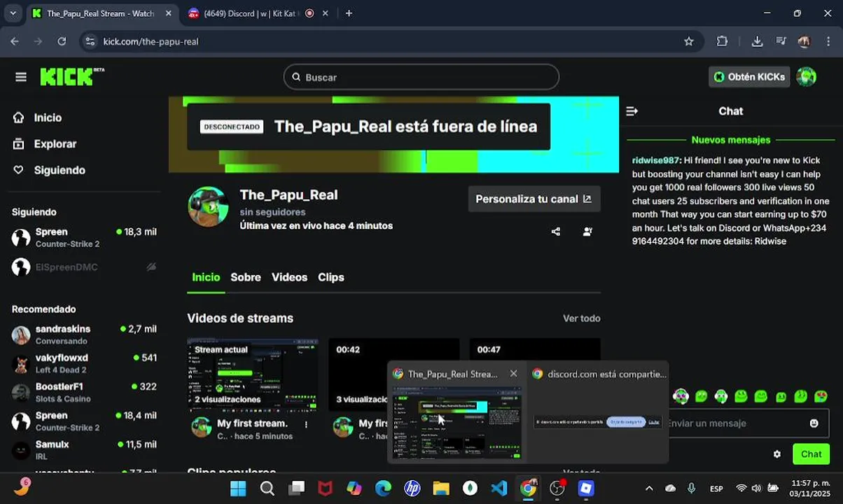Open the browser extensions puzzle icon
The image size is (843, 504).
pos(722,41)
